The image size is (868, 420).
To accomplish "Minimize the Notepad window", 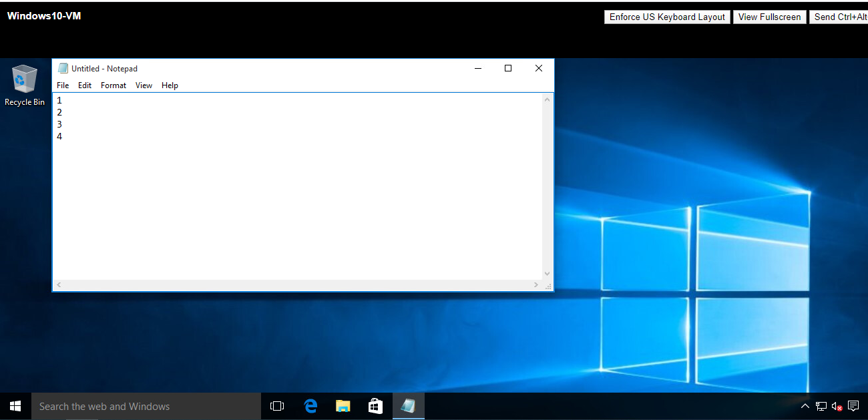I will [478, 68].
